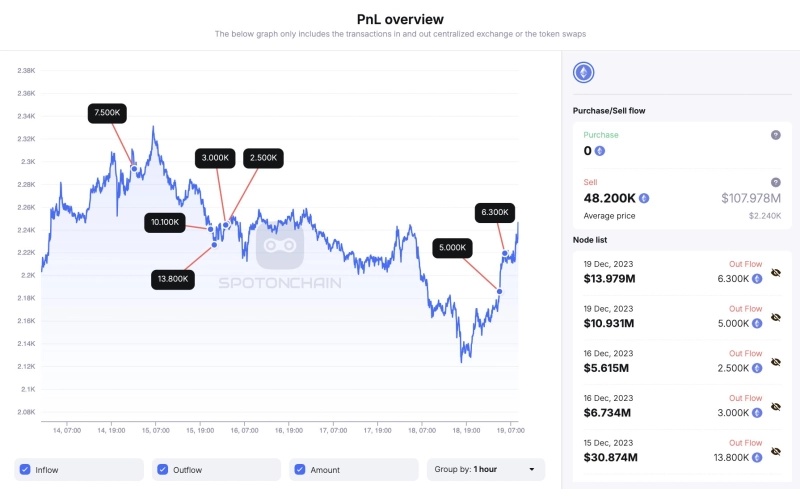Hide the $30.874M node from chart
The width and height of the screenshot is (800, 489).
click(x=775, y=451)
